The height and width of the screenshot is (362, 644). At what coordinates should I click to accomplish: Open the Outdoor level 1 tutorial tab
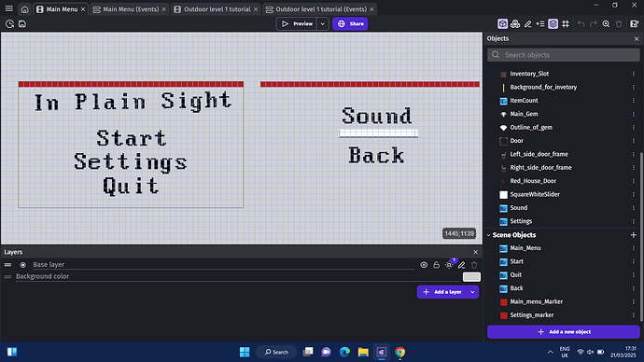pos(217,9)
